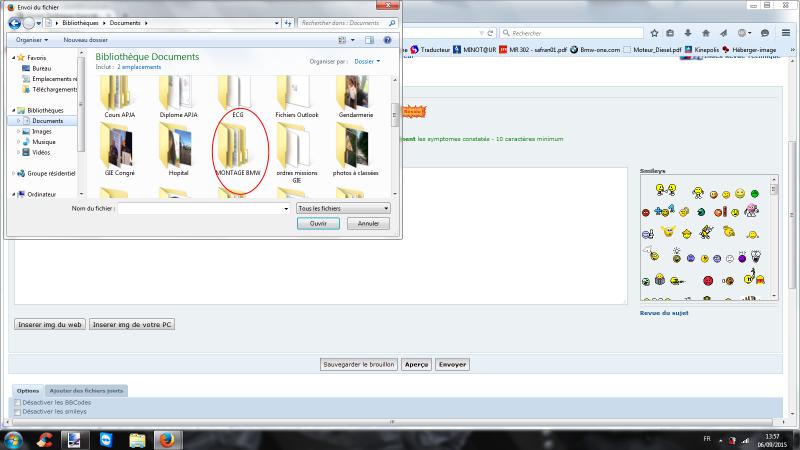Enable Désactiver les BBCodes checkbox
The image size is (800, 450).
coord(17,402)
